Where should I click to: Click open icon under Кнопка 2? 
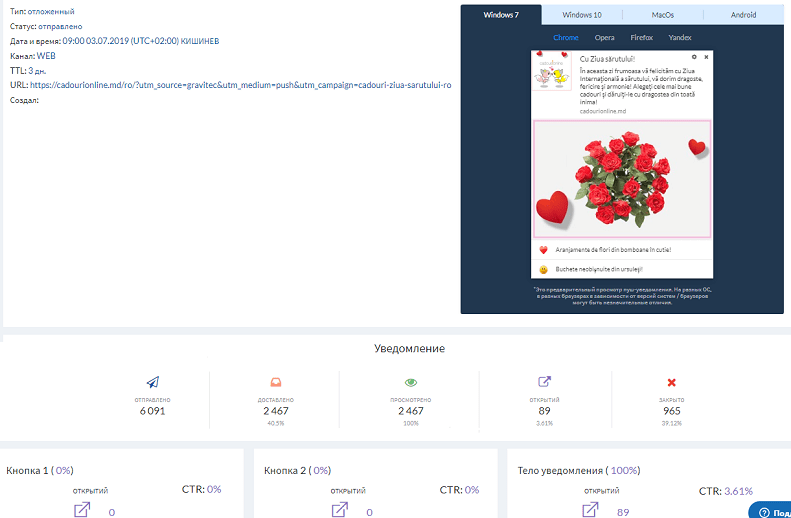point(340,510)
